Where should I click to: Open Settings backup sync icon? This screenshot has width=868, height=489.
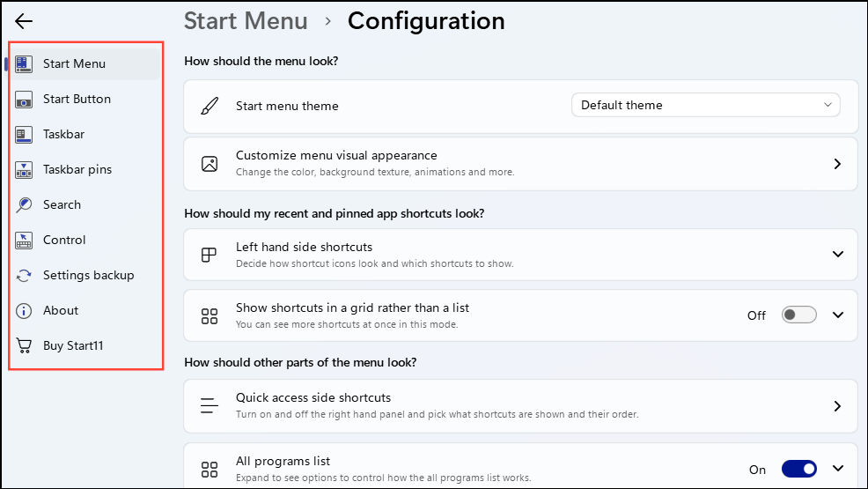coord(25,276)
